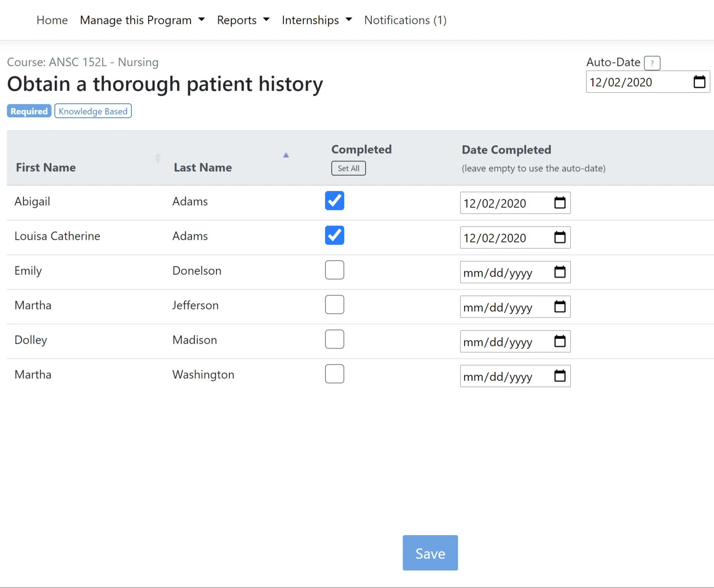This screenshot has width=714, height=588.
Task: Expand the Internships dropdown menu
Action: (x=317, y=20)
